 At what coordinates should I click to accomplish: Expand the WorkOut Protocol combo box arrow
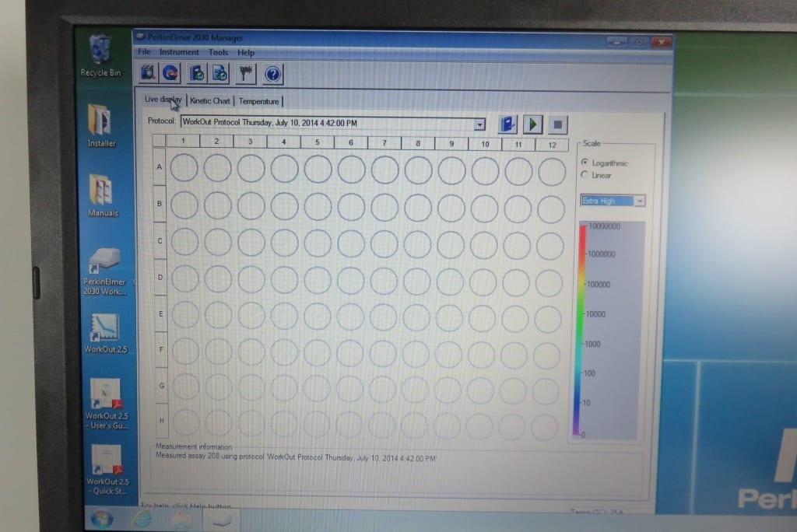[x=480, y=124]
